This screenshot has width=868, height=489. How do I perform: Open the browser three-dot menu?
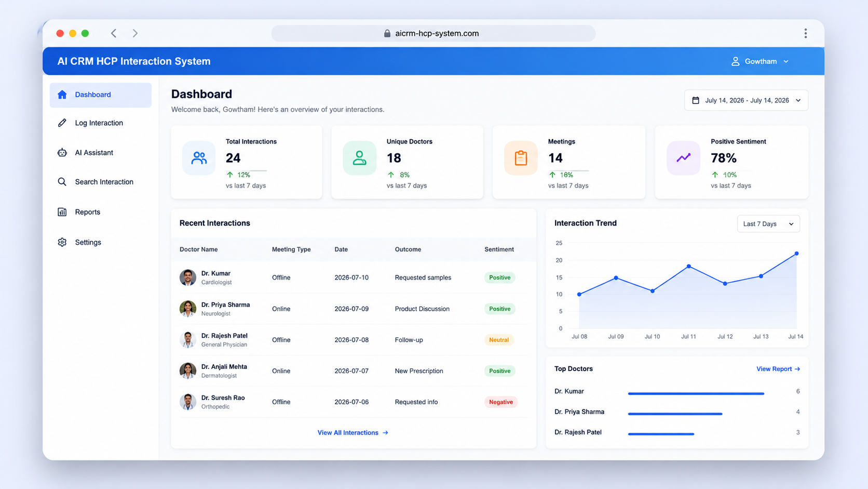(x=806, y=33)
